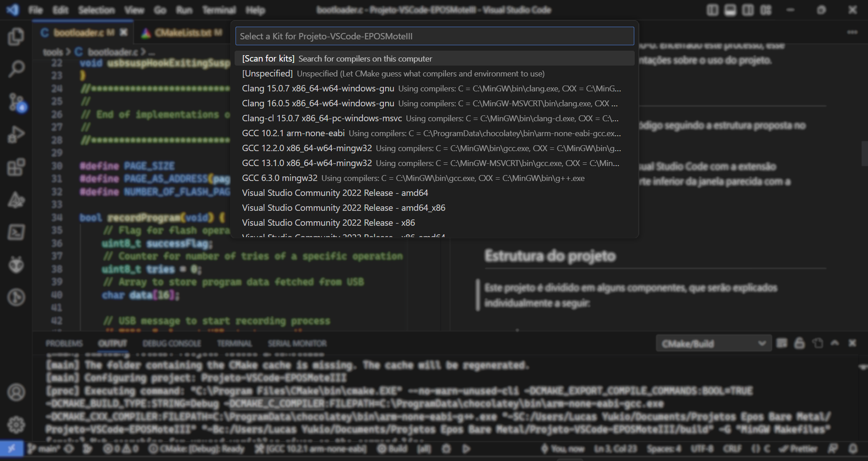The height and width of the screenshot is (461, 868).
Task: Select GCC 6.3.0 mingw32 kit
Action: coord(434,178)
